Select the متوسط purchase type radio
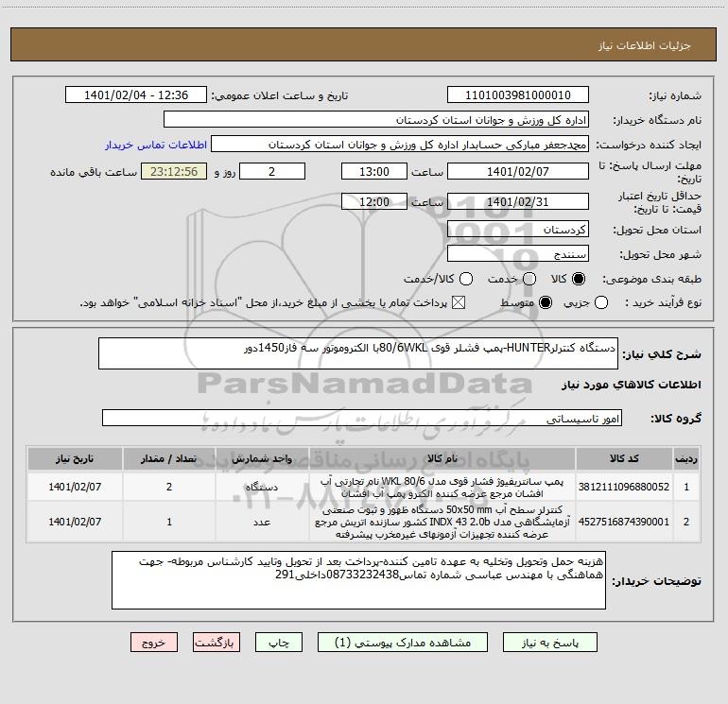The image size is (728, 704). pos(546,302)
